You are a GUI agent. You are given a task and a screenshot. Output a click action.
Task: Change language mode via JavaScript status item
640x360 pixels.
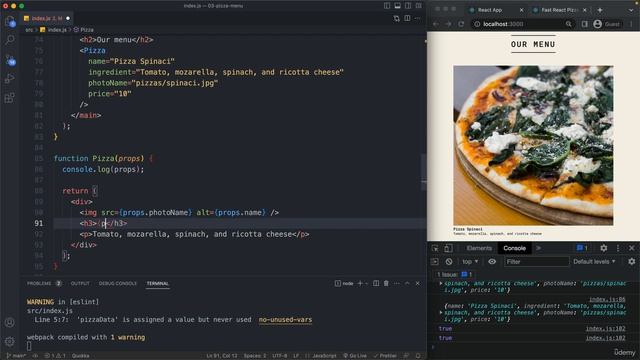tap(324, 356)
